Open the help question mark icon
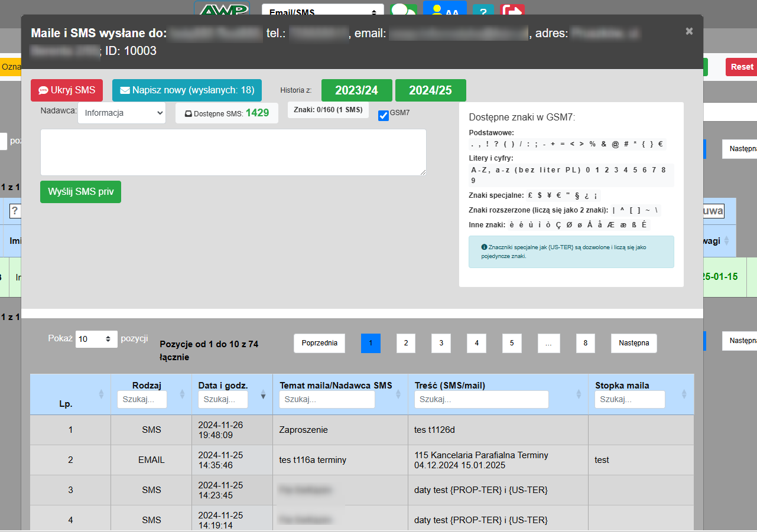 [483, 11]
